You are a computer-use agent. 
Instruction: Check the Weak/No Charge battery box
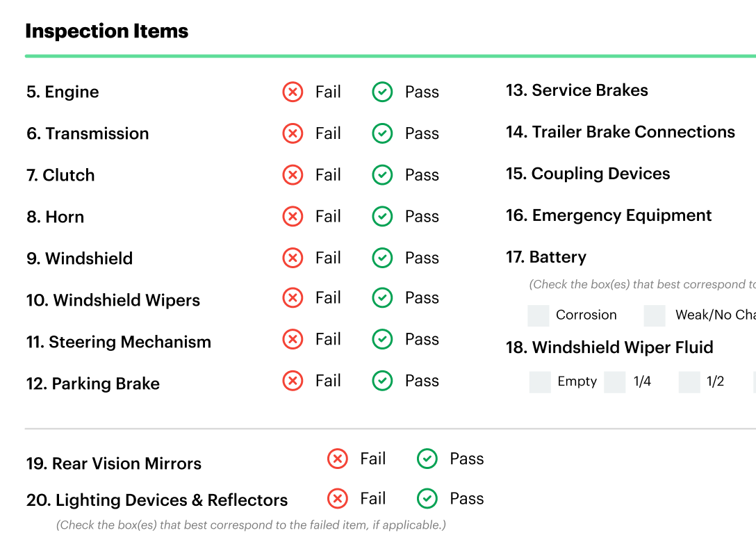655,315
